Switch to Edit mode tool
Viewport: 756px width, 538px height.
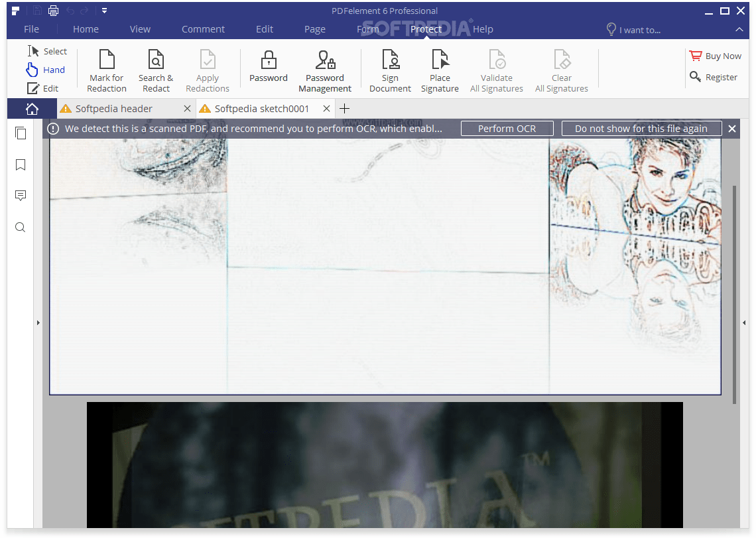[43, 88]
